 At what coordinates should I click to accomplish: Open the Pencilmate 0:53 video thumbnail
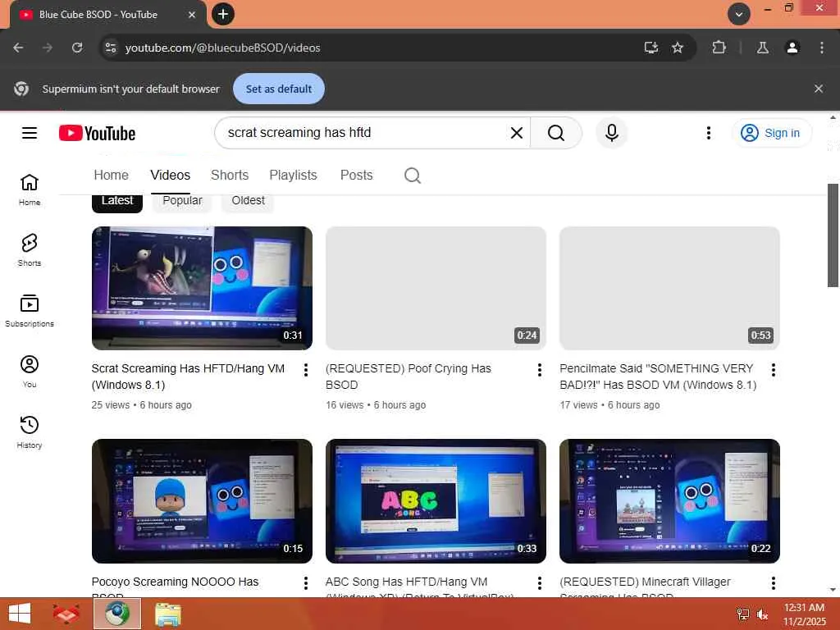669,288
